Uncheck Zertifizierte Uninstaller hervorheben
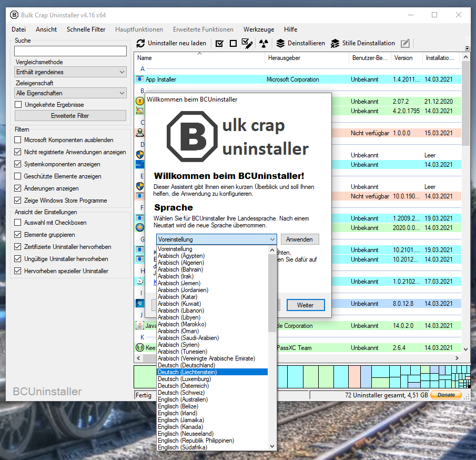This screenshot has height=460, width=476. point(18,247)
